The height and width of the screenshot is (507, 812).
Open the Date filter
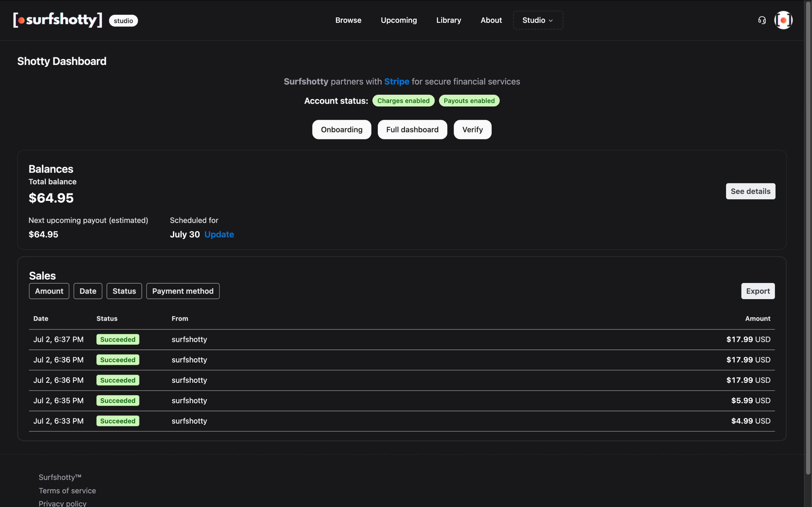tap(88, 291)
